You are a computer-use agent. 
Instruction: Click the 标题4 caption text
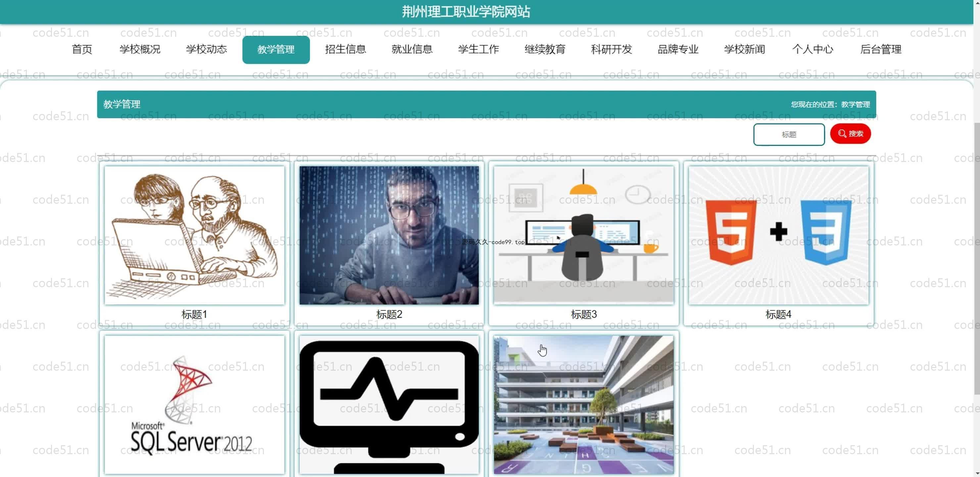pos(778,314)
